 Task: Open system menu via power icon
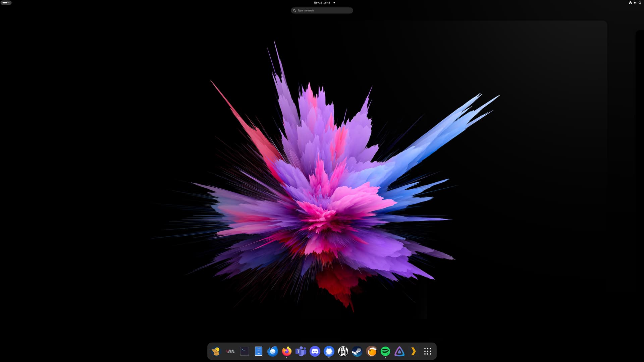tap(640, 3)
